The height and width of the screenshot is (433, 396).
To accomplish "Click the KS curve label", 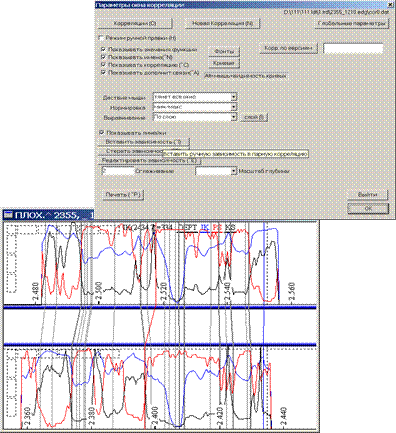I will coord(230,228).
